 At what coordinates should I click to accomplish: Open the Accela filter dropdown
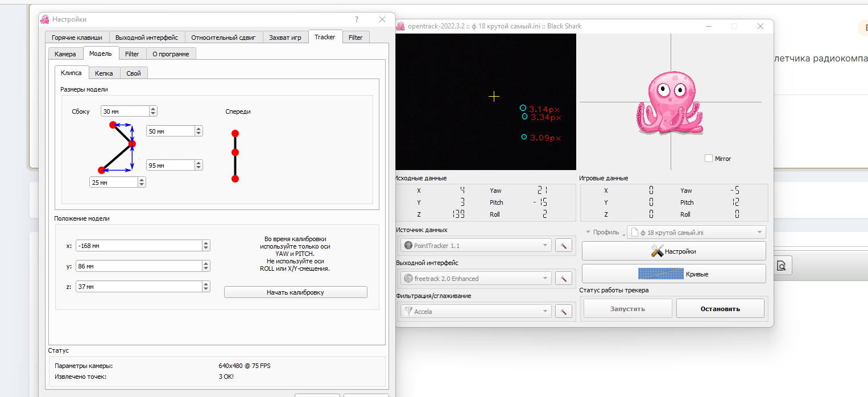point(476,311)
